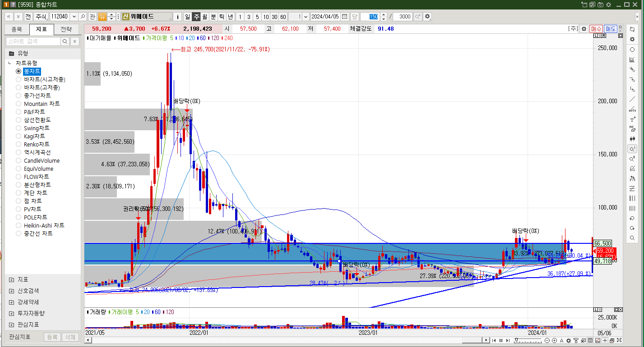Viewport: 644px width, 347px height.
Task: Switch to the 종목 tab
Action: point(17,29)
